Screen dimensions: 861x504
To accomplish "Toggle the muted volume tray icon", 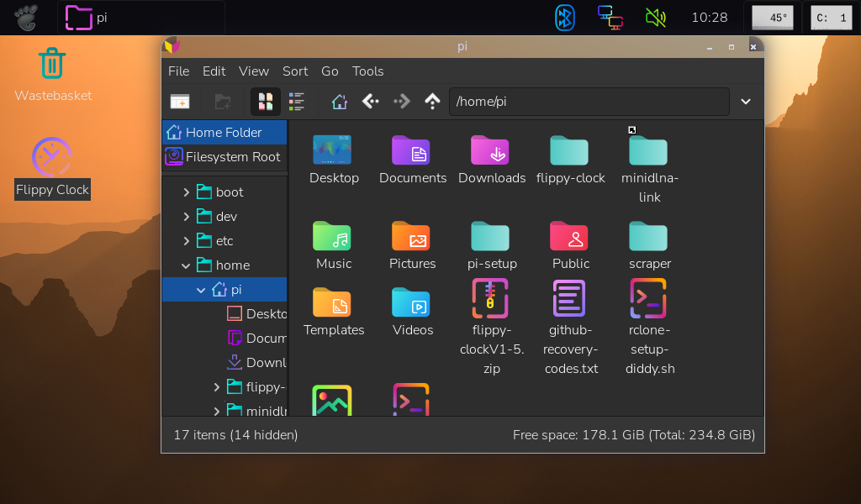I will 656,18.
